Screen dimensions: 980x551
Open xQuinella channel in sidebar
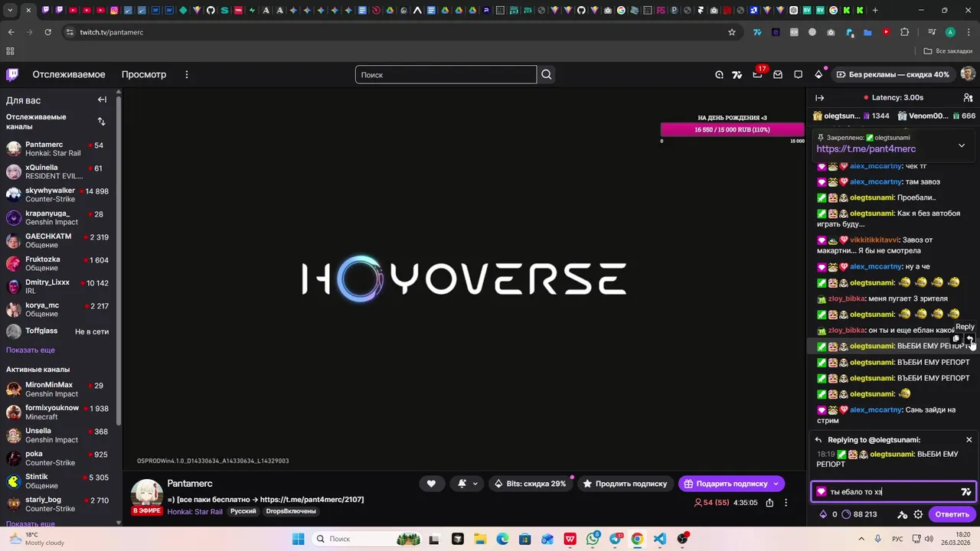[59, 171]
